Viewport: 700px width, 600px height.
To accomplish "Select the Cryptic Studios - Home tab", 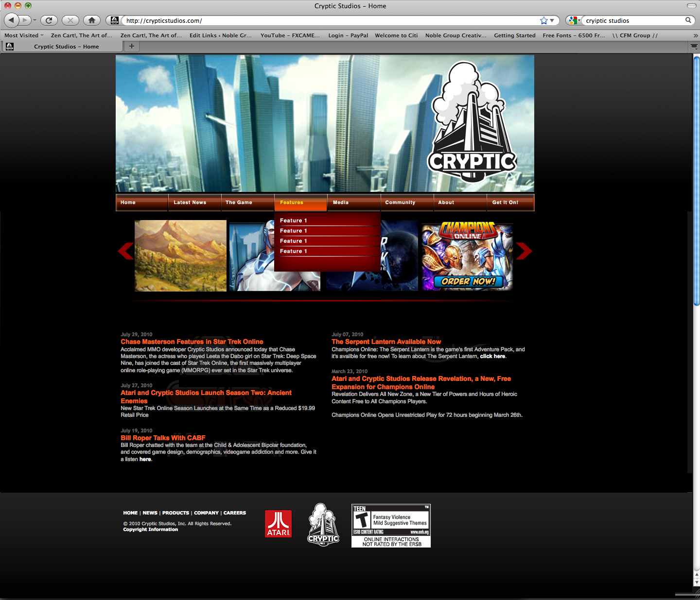I will (62, 47).
